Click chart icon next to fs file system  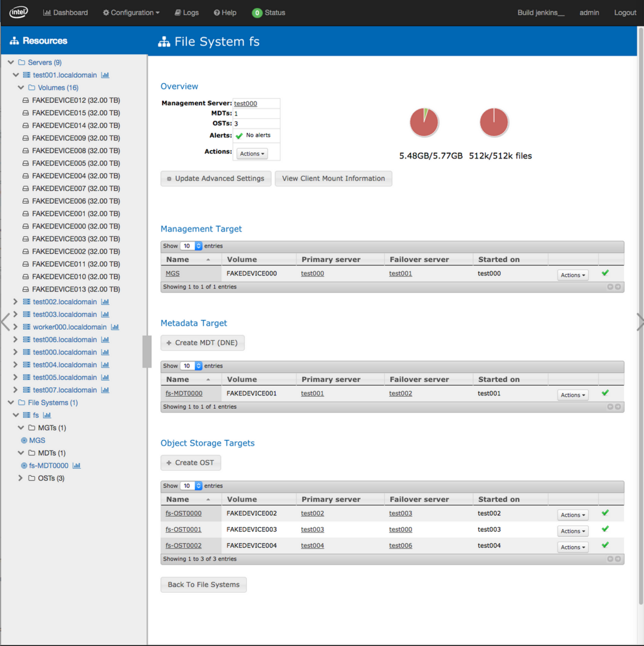[x=47, y=415]
